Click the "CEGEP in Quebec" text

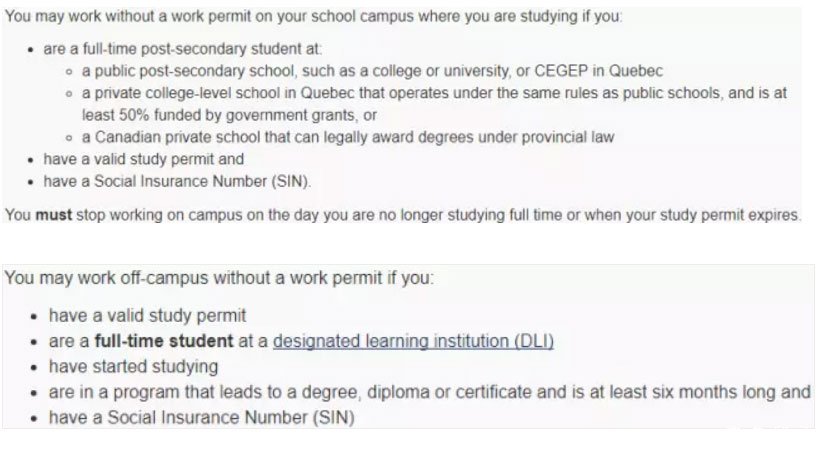coord(605,72)
